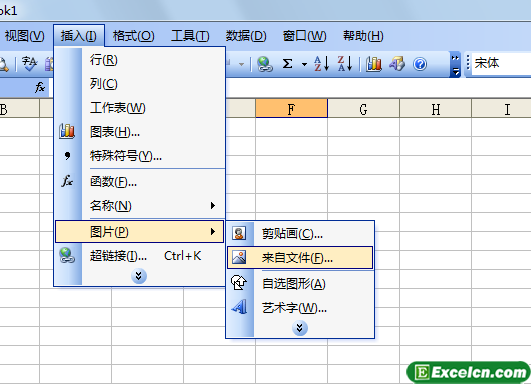
Task: Expand the full Insert menu chevron
Action: (139, 276)
